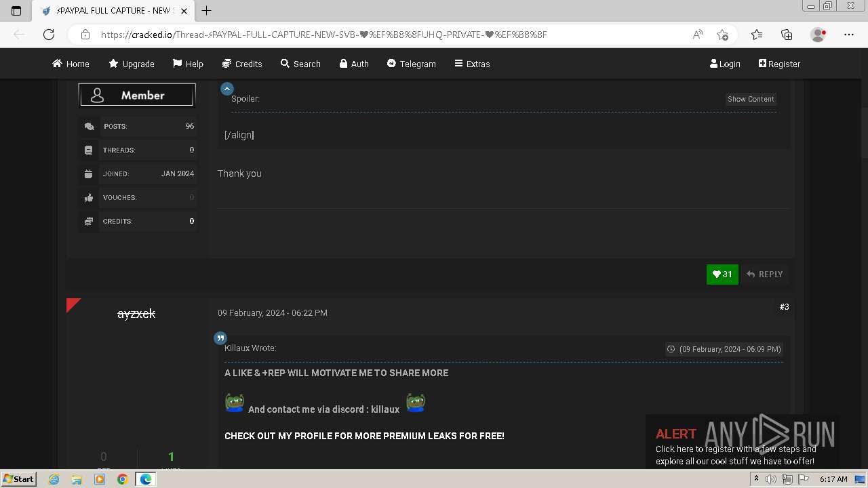868x488 pixels.
Task: Click the REPLY button
Action: [x=764, y=274]
